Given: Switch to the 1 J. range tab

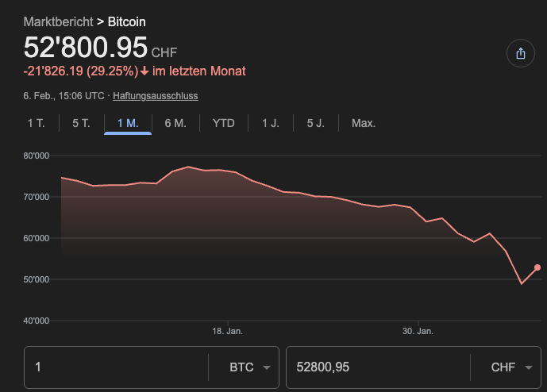Looking at the screenshot, I should click(271, 123).
